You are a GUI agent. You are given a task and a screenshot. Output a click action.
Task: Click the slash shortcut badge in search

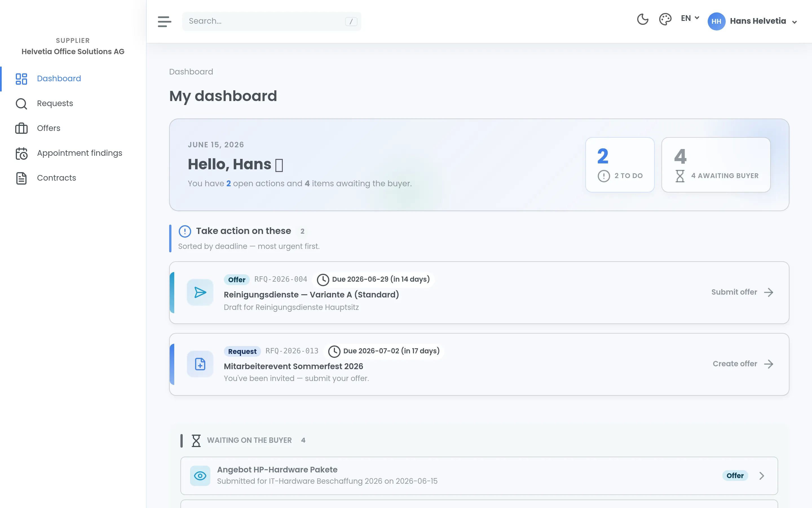tap(351, 21)
